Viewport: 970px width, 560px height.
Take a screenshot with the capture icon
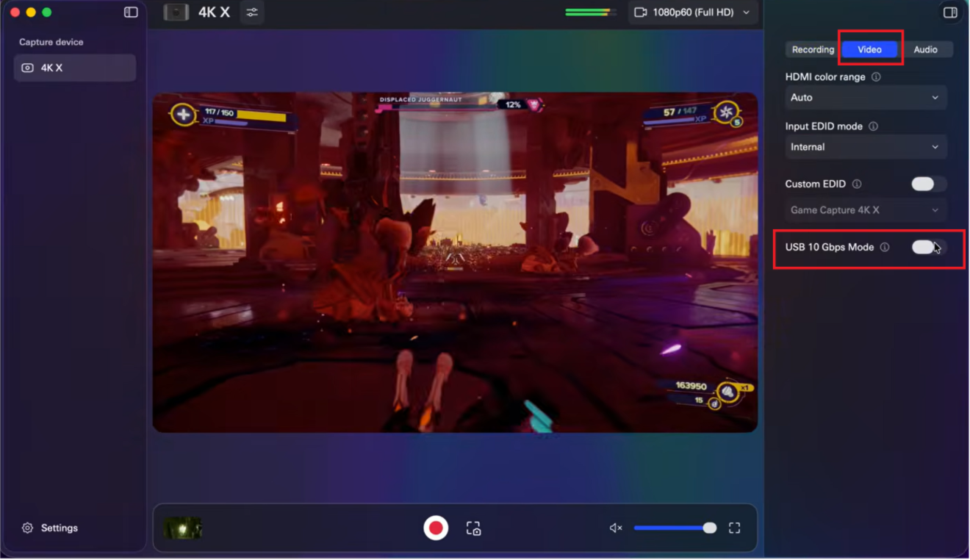tap(473, 528)
